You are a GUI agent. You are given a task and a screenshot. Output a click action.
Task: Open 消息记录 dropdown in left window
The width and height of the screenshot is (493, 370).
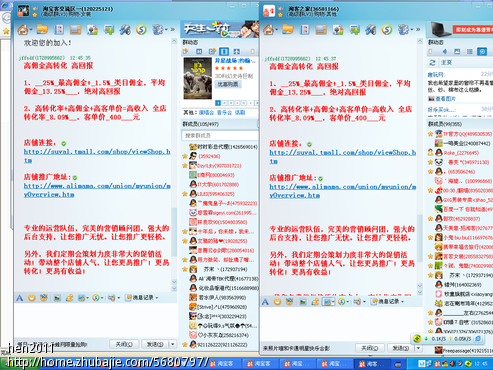click(142, 297)
